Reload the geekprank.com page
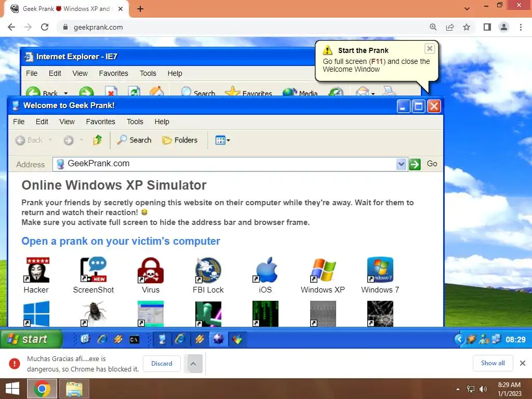This screenshot has height=399, width=532. [45, 27]
